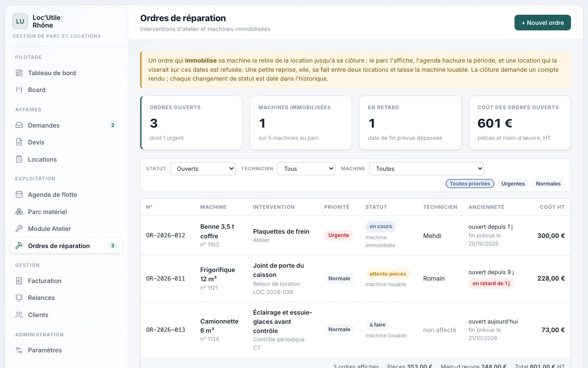Click the Devis document icon
The height and width of the screenshot is (368, 588).
click(19, 142)
